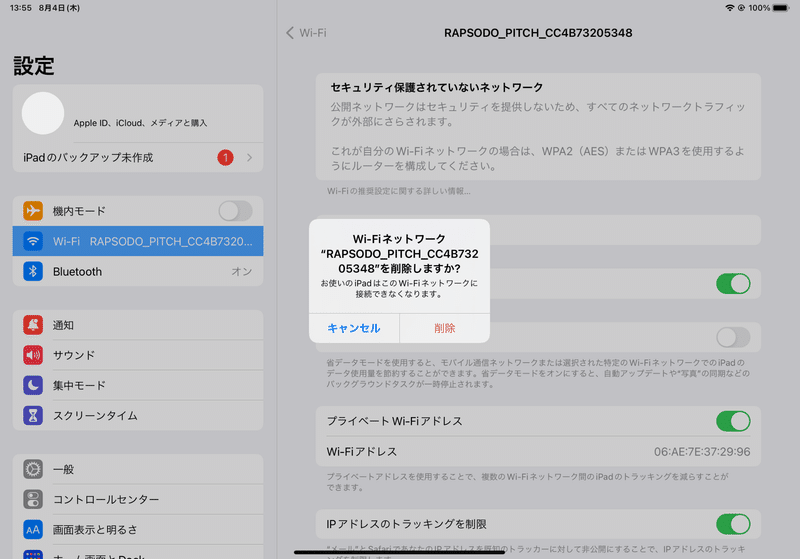Tap the Wi-Fiアドレス value 06:AE:7E:37:29:96
Screen dimensions: 800x559
point(702,452)
